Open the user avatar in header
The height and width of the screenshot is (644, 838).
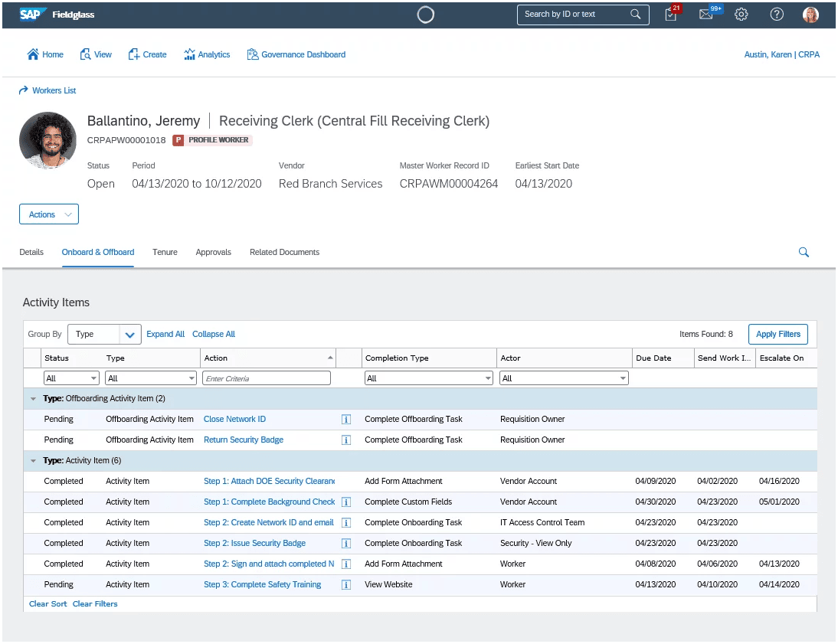tap(810, 15)
